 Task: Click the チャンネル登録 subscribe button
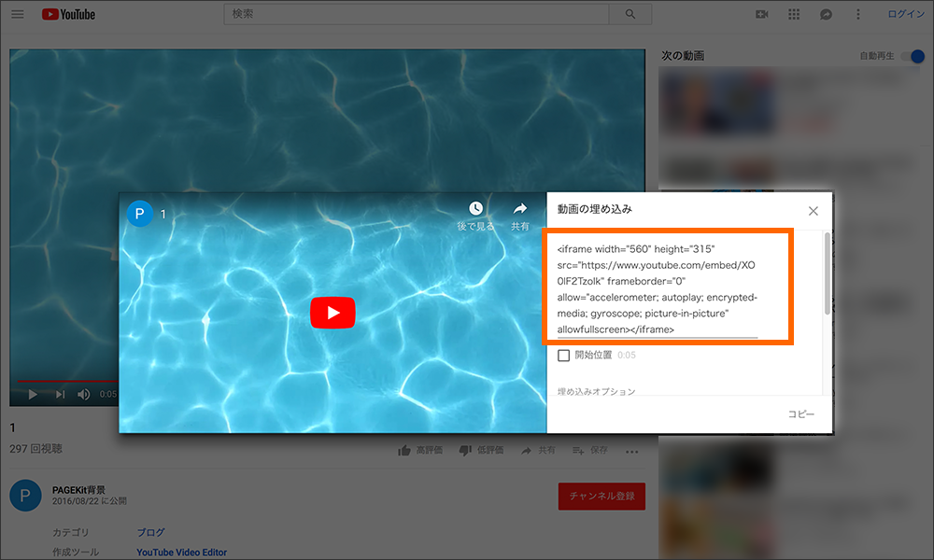pyautogui.click(x=601, y=496)
